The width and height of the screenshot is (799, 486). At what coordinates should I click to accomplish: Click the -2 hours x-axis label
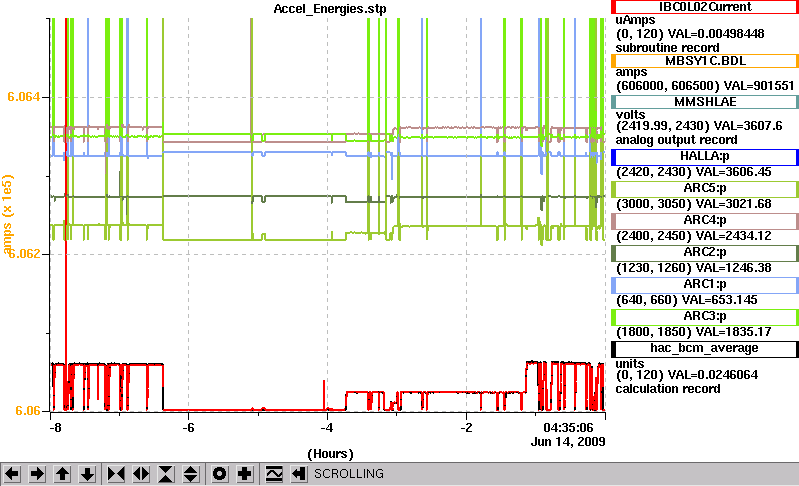(x=466, y=428)
